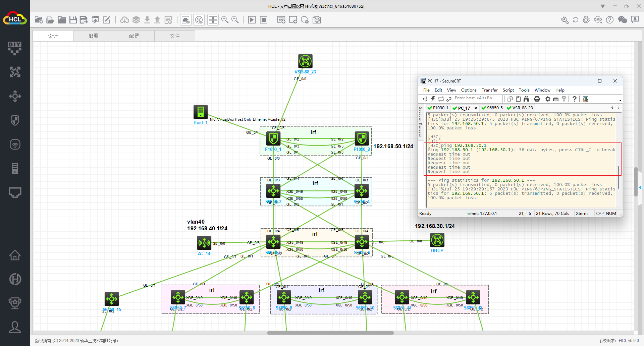Open the HCL title bar dropdown arrow

click(603, 6)
